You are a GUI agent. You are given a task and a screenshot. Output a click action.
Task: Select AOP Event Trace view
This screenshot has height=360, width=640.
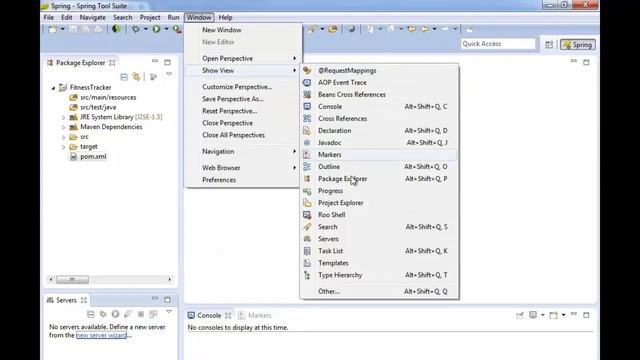(379, 82)
